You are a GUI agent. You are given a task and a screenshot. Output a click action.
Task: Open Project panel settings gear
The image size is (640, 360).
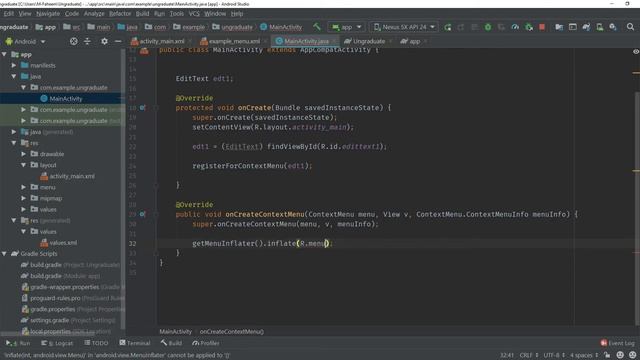[x=104, y=41]
